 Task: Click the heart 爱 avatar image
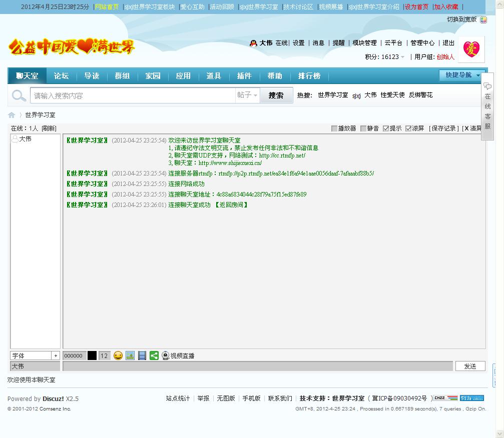click(471, 49)
